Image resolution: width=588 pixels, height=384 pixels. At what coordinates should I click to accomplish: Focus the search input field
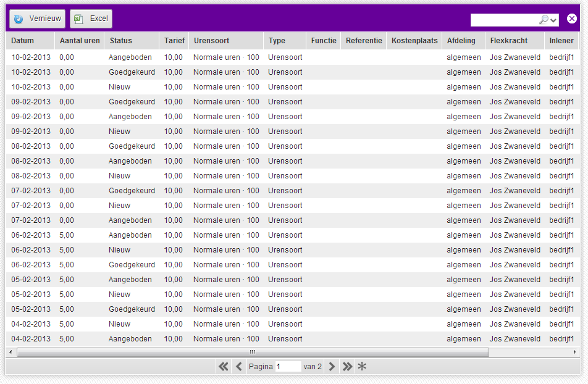[x=505, y=20]
